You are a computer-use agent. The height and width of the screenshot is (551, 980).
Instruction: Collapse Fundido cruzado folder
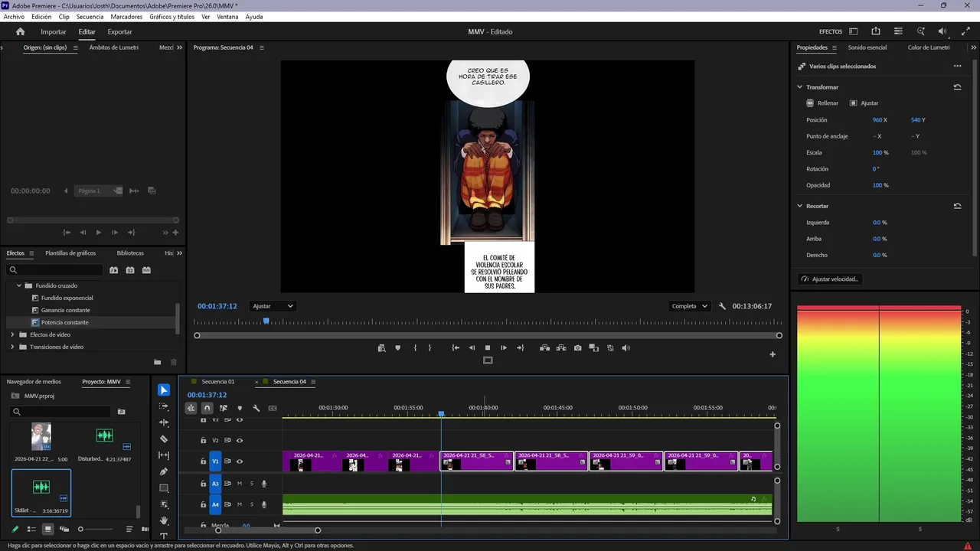click(19, 285)
